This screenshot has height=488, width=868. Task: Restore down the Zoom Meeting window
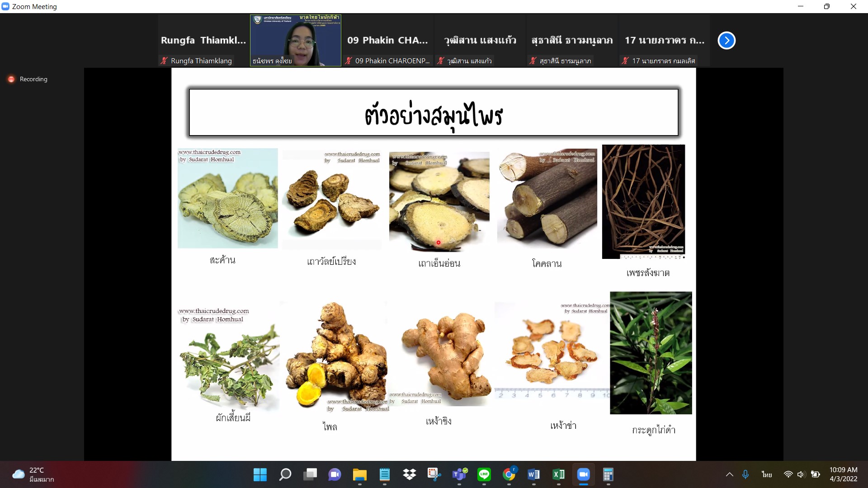coord(826,6)
